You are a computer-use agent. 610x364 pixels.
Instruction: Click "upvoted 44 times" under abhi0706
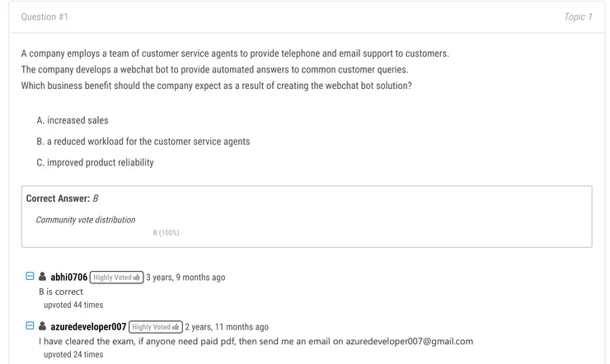pyautogui.click(x=73, y=305)
